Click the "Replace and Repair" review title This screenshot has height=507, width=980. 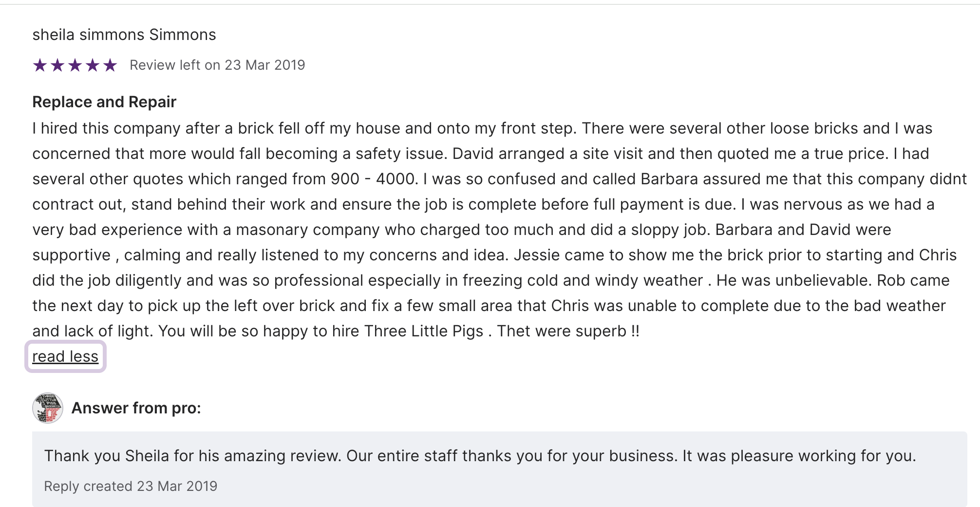[104, 102]
